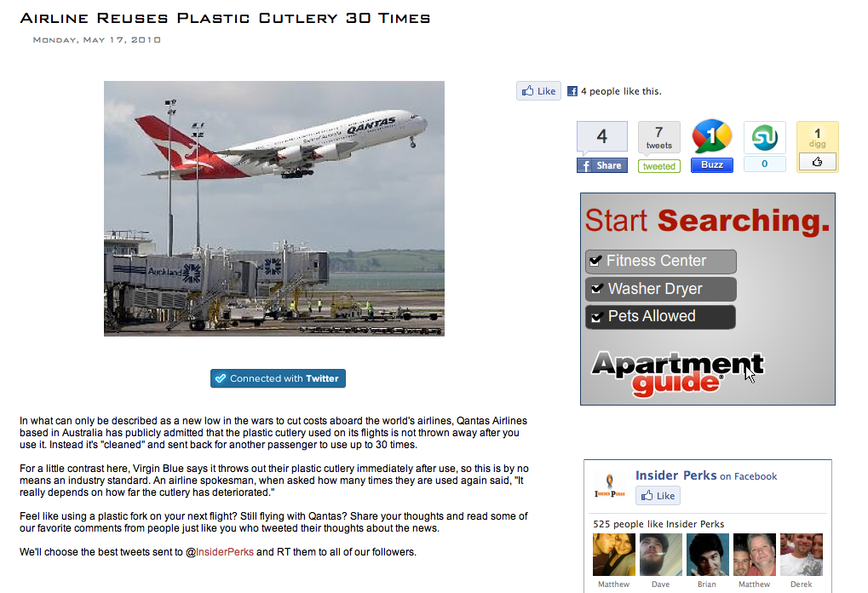The height and width of the screenshot is (593, 868).
Task: Click the StumbleUpon icon
Action: click(764, 137)
